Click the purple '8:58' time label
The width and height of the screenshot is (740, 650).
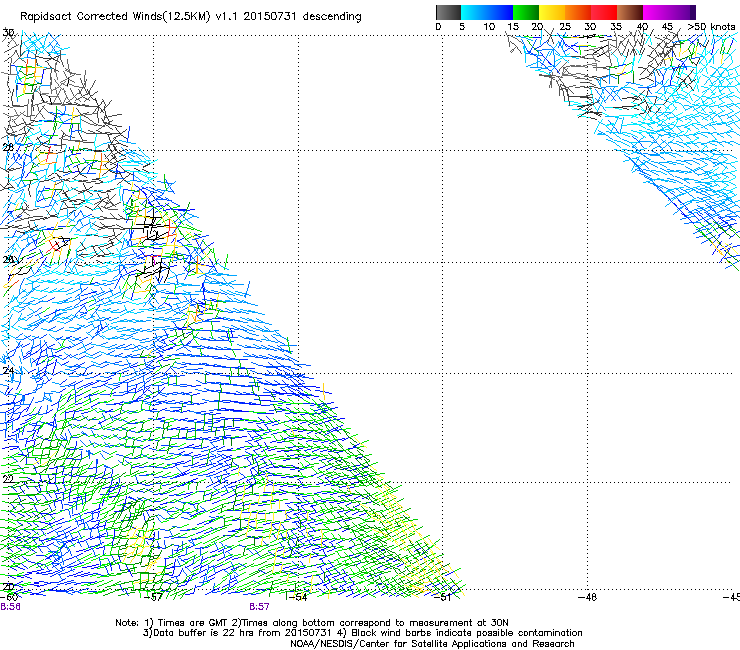10,607
